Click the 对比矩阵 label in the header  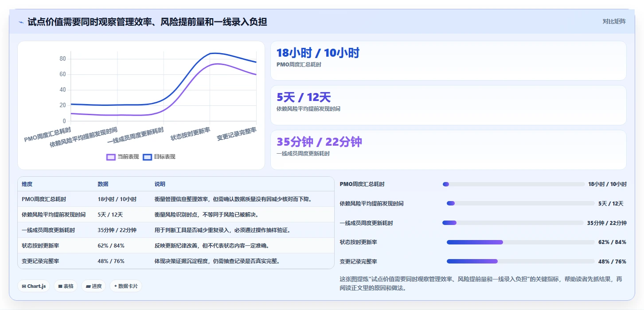[x=614, y=21]
